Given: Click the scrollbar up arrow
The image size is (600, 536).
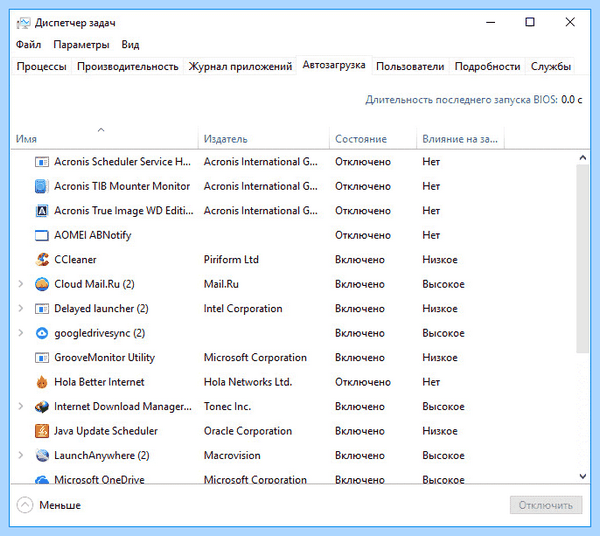Looking at the screenshot, I should pyautogui.click(x=583, y=157).
